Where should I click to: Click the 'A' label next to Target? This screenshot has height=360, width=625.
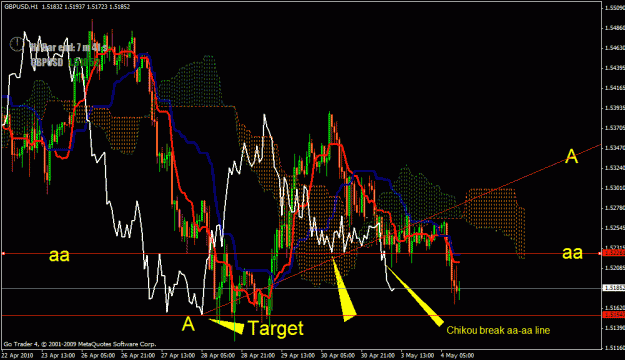click(x=188, y=324)
